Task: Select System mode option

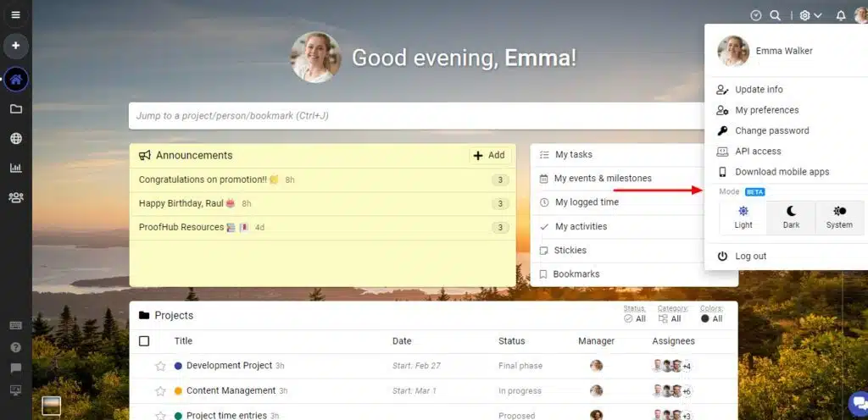Action: tap(839, 217)
